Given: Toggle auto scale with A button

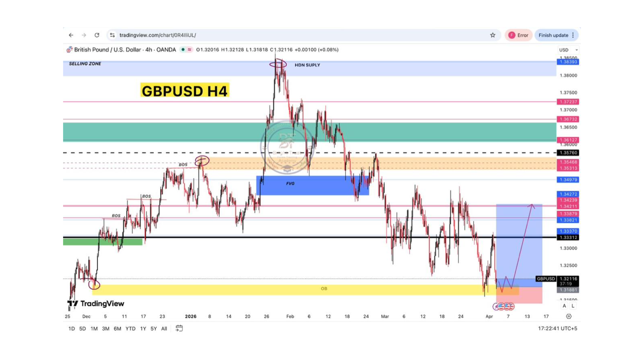Looking at the screenshot, I should coord(564,306).
